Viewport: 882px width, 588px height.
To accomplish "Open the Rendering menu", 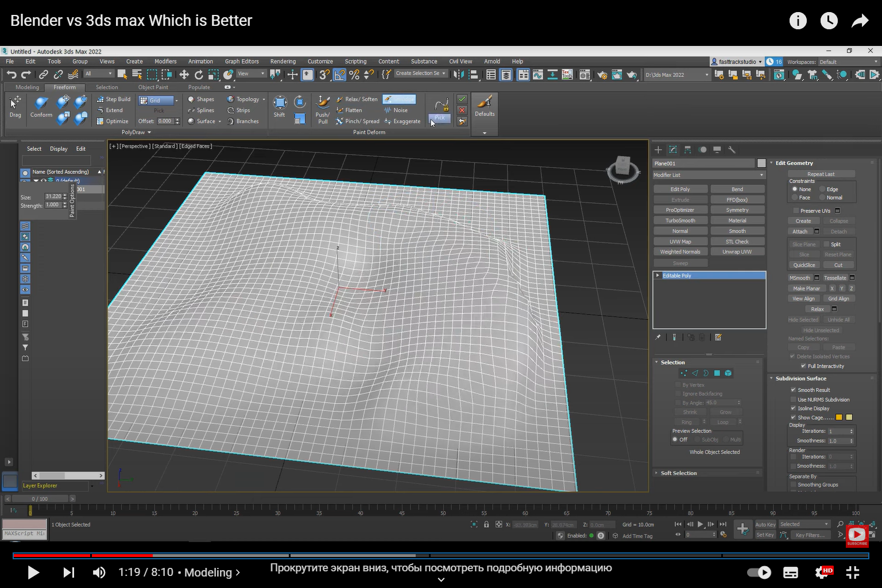I will 283,61.
